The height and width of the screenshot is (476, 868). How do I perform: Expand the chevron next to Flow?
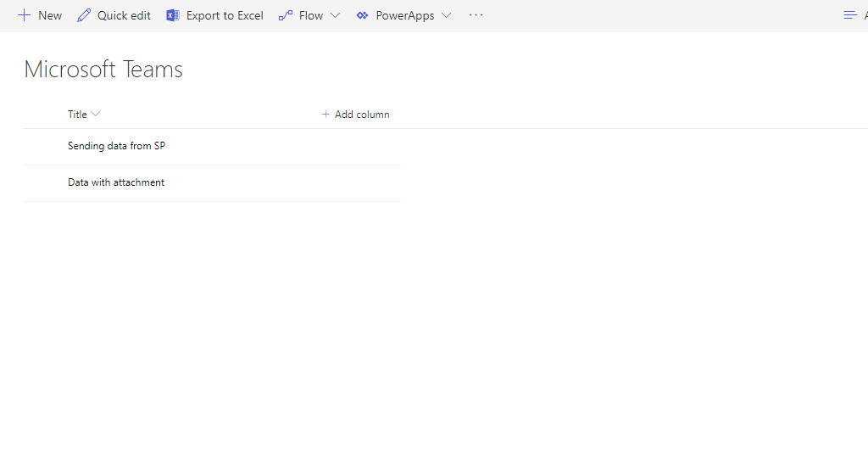pyautogui.click(x=335, y=15)
